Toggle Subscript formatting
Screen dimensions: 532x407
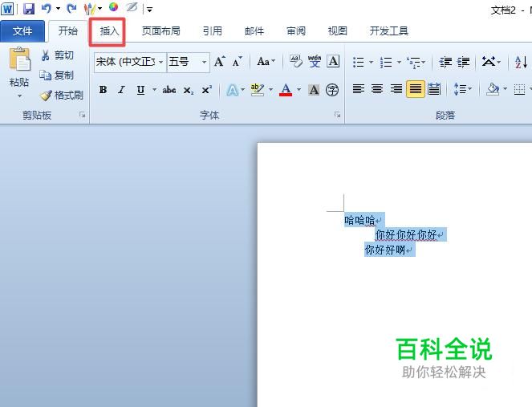tap(189, 90)
